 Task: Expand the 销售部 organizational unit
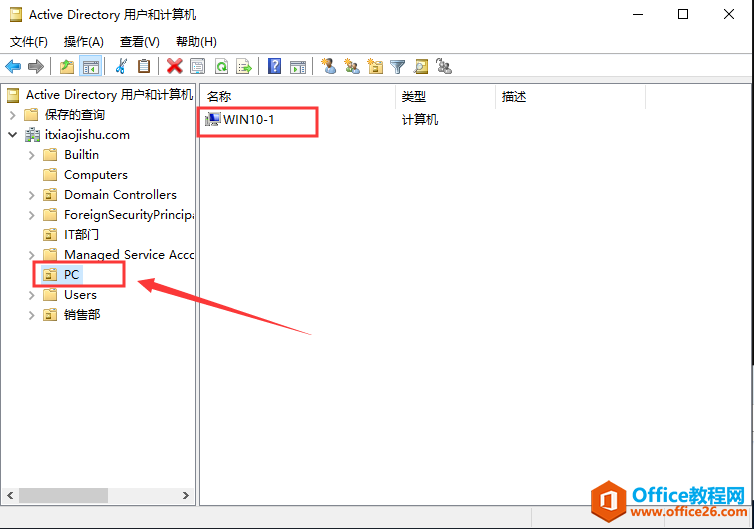32,315
